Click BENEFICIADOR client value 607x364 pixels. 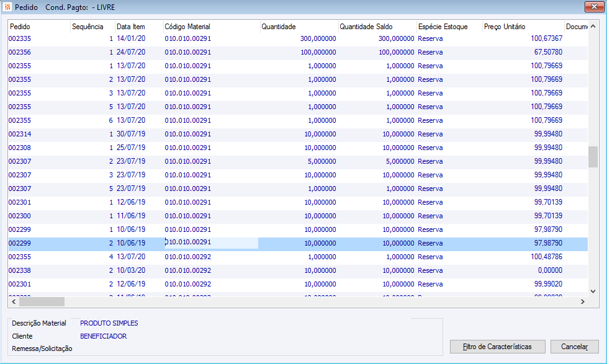click(104, 336)
